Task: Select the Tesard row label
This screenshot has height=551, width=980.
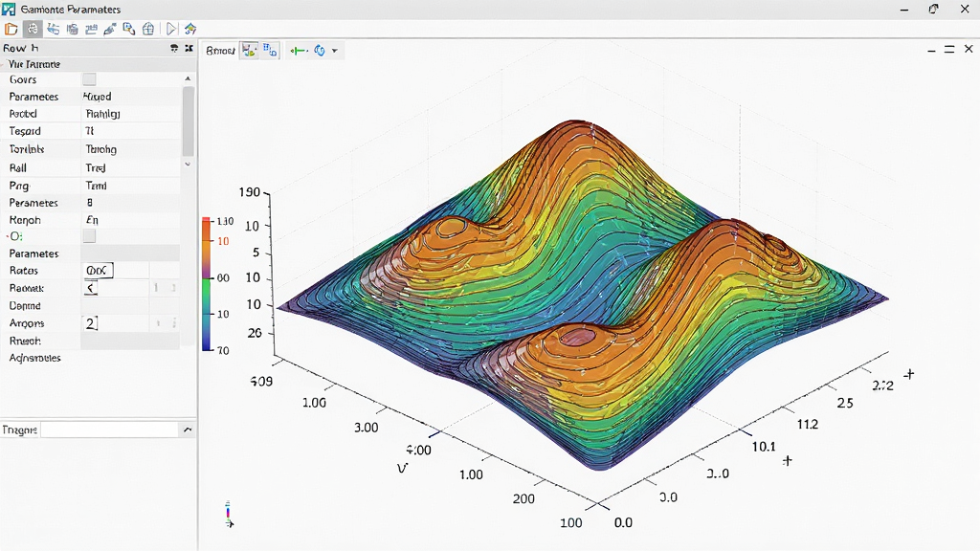Action: (25, 131)
